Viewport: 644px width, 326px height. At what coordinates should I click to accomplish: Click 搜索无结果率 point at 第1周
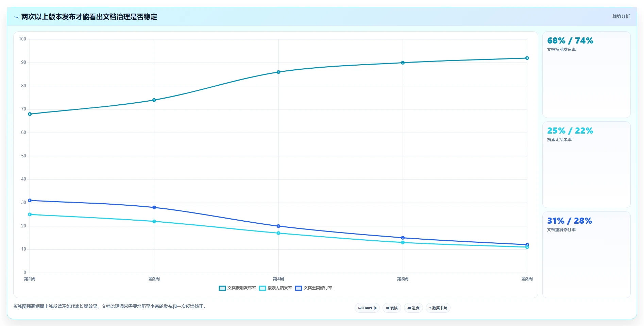pyautogui.click(x=30, y=215)
